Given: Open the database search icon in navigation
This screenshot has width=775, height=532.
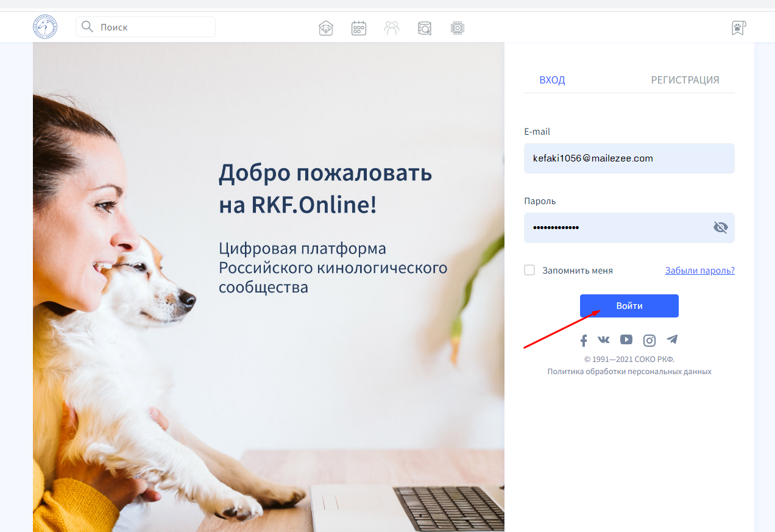Looking at the screenshot, I should click(425, 28).
